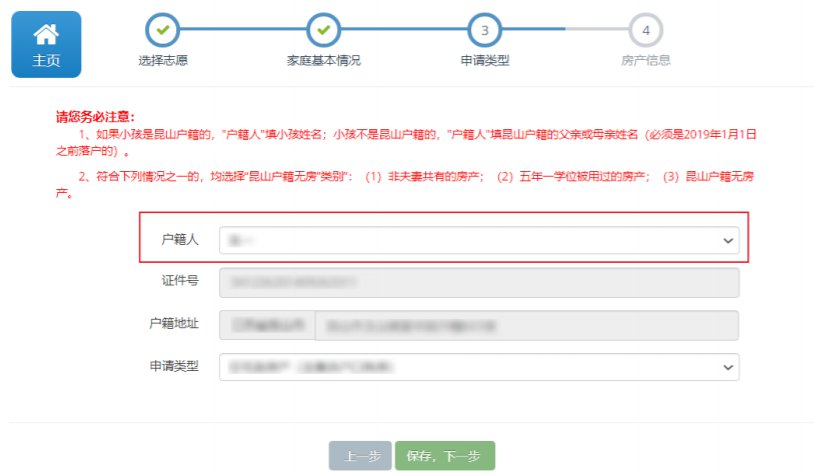Click the step 1 green checkmark circle
Image resolution: width=814 pixels, height=476 pixels.
[x=162, y=30]
